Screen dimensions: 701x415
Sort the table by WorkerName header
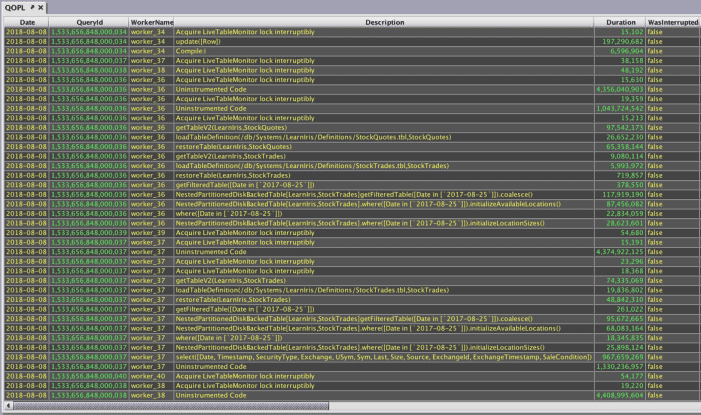(151, 21)
